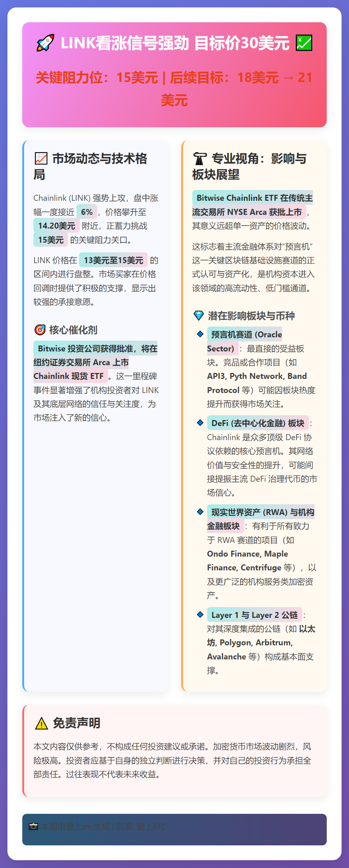This screenshot has width=349, height=868.
Task: Click the line 部责任。过往表现不代表未来收益。
Action: click(97, 774)
